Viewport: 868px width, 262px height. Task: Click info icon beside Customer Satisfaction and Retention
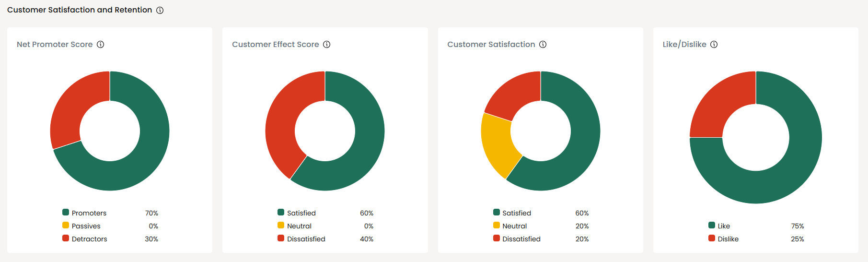[160, 10]
